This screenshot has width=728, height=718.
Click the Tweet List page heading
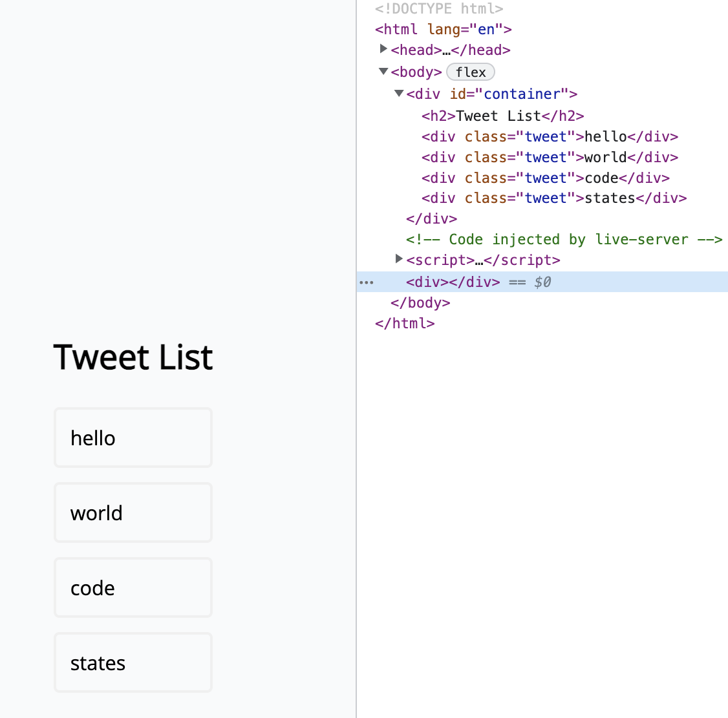tap(133, 357)
